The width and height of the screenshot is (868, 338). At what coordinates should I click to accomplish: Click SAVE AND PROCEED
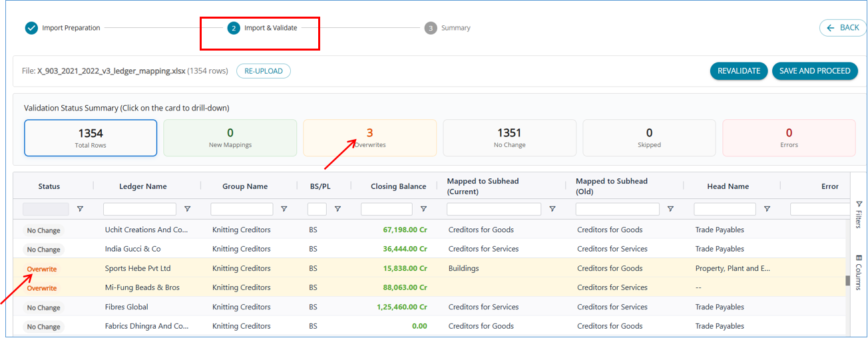tap(815, 71)
